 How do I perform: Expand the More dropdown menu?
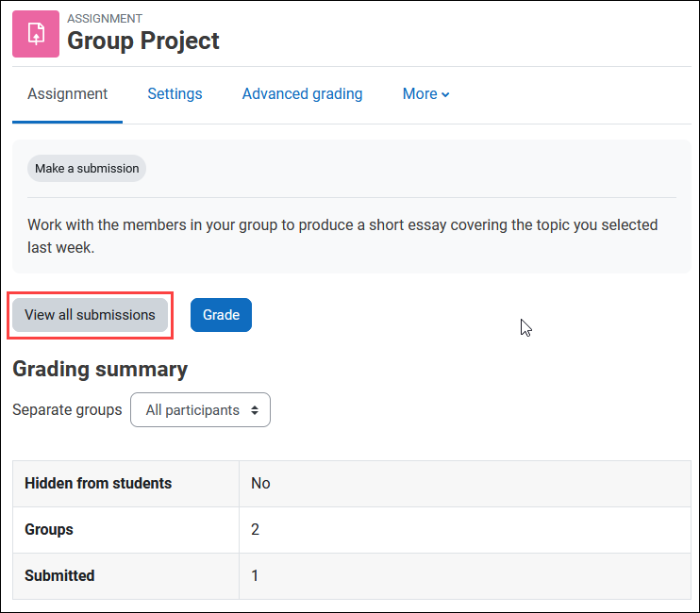click(x=425, y=93)
